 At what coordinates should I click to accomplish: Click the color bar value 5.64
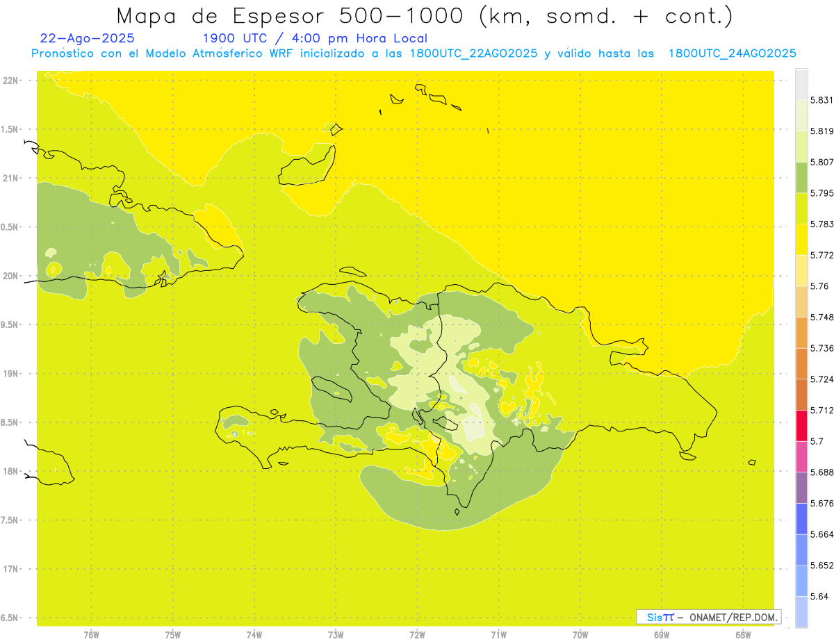819,596
